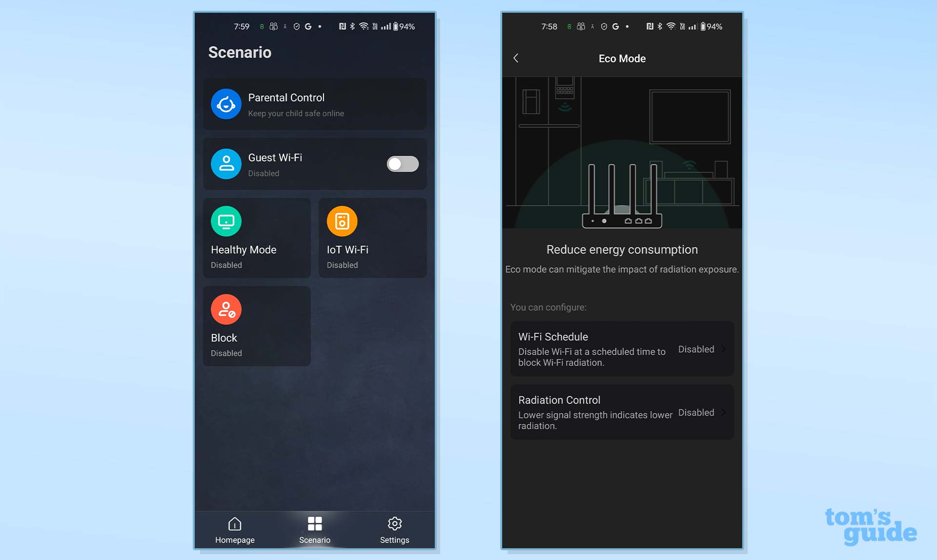
Task: Go back using the back arrow
Action: pos(516,58)
